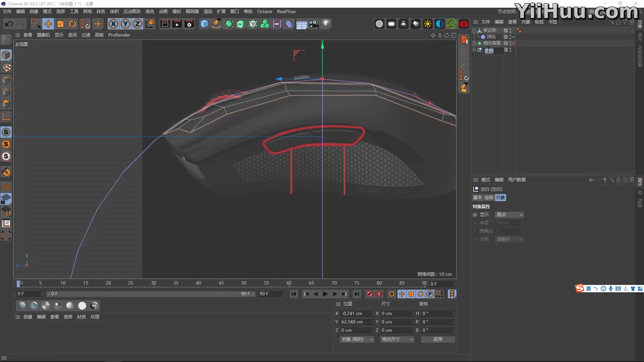Select the first material sphere preset
This screenshot has height=362, width=644.
22,305
